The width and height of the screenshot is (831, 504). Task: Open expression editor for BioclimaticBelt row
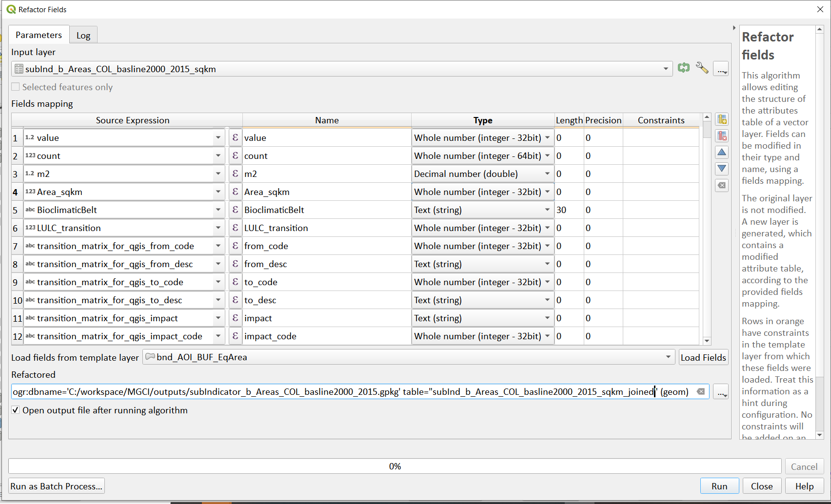(235, 210)
